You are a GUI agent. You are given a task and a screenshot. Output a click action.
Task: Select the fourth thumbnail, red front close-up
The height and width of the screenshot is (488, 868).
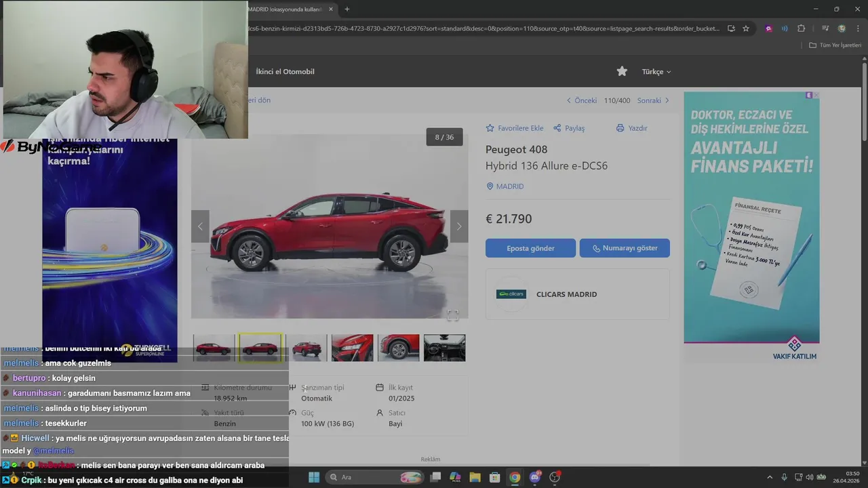click(x=352, y=348)
